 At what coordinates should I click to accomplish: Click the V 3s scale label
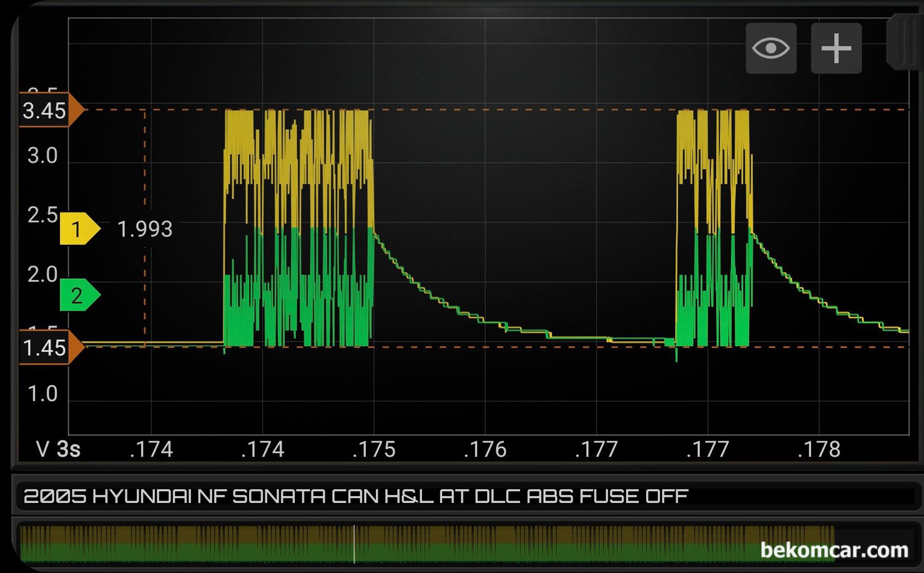click(58, 449)
